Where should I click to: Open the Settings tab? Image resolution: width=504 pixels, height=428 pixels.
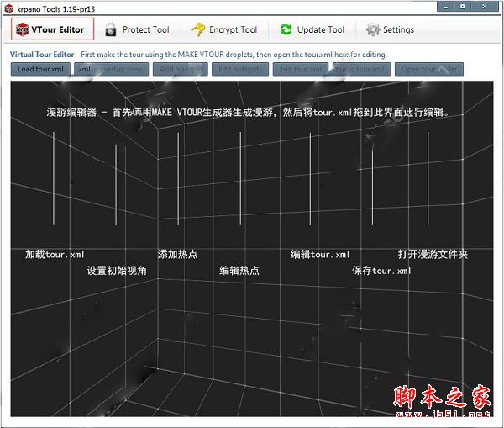click(391, 29)
